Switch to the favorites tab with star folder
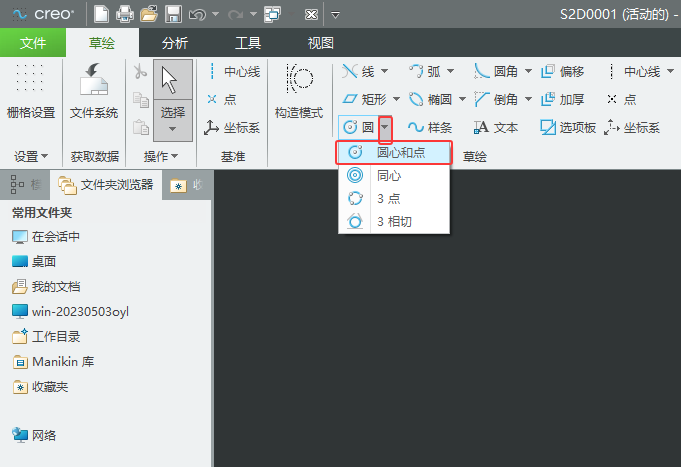The image size is (681, 467). tap(187, 185)
